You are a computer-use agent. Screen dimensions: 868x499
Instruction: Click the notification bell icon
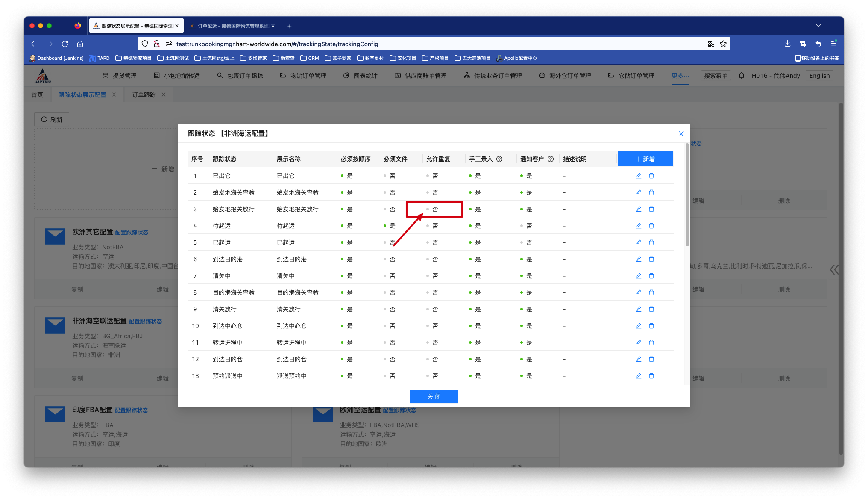coord(742,76)
